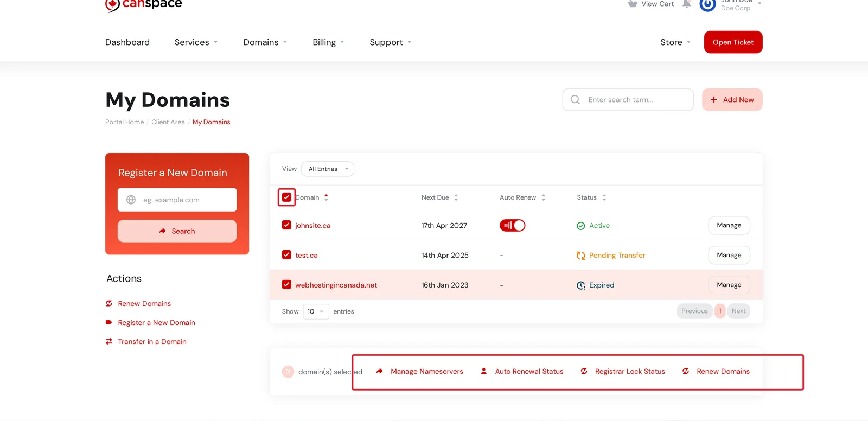The width and height of the screenshot is (868, 421).
Task: Uncheck the webhostingincanada.net checkbox
Action: (x=286, y=285)
